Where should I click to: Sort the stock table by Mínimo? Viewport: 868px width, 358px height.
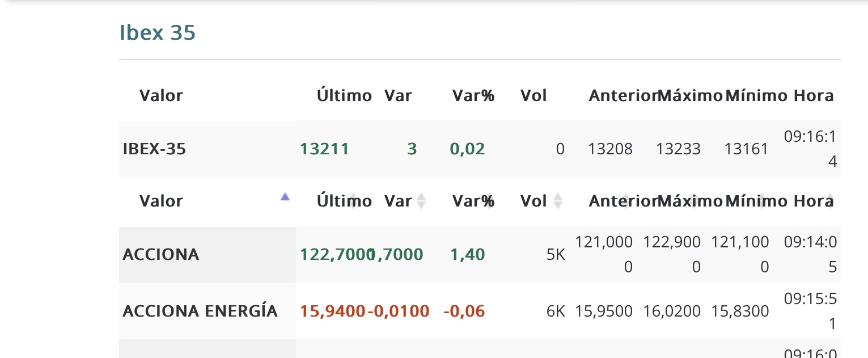click(756, 201)
